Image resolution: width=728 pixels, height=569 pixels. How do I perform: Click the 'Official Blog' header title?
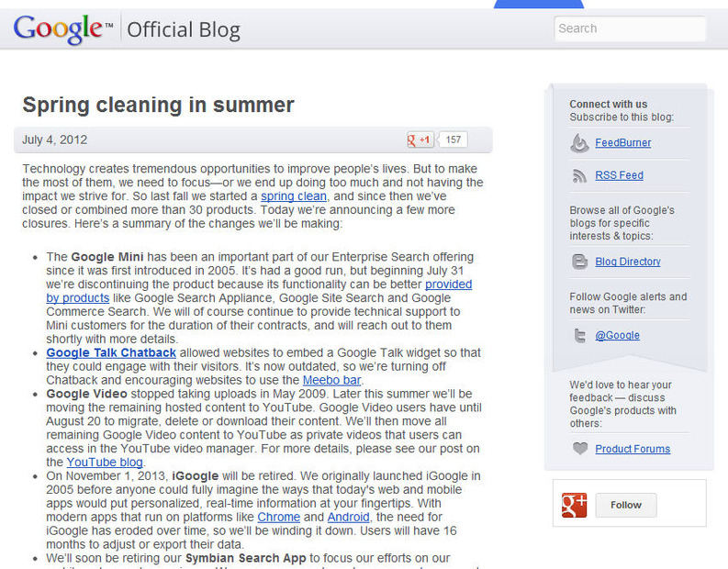[x=184, y=29]
